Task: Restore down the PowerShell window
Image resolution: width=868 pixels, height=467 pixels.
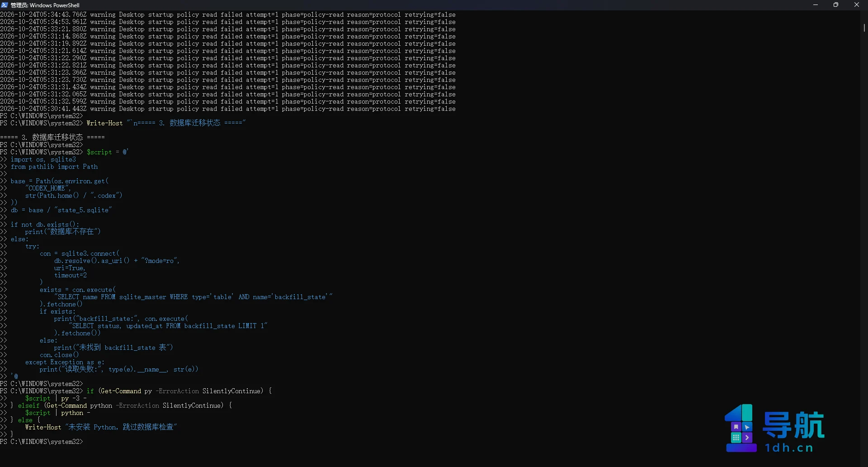Action: click(x=836, y=5)
